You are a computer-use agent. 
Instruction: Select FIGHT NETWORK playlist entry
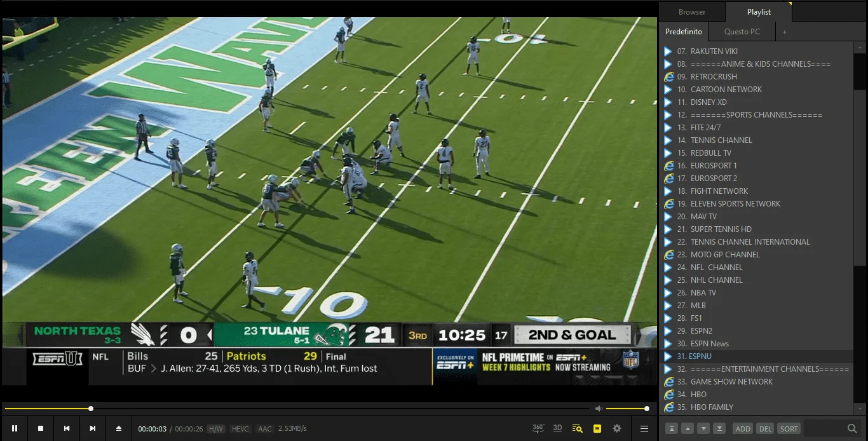pyautogui.click(x=756, y=191)
